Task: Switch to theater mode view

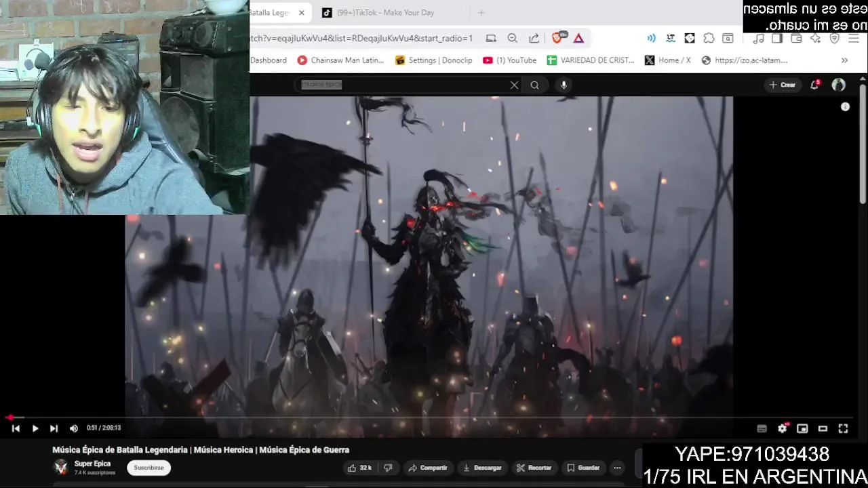Action: pyautogui.click(x=823, y=428)
